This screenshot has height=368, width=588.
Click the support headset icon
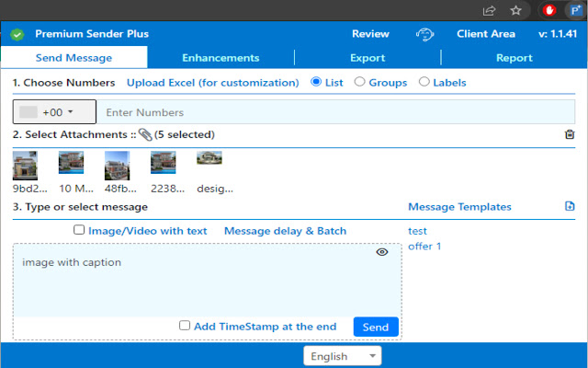424,34
